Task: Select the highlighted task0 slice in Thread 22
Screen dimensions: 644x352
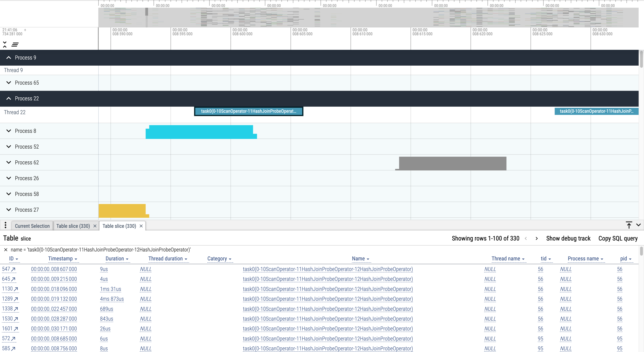Action: pyautogui.click(x=248, y=111)
